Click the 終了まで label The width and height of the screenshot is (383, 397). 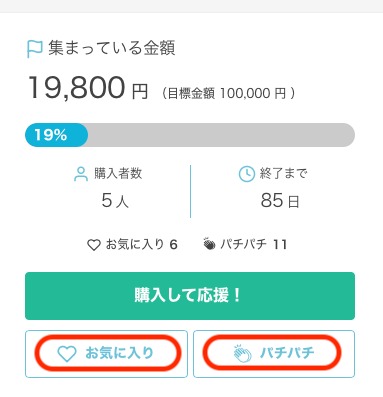point(283,173)
